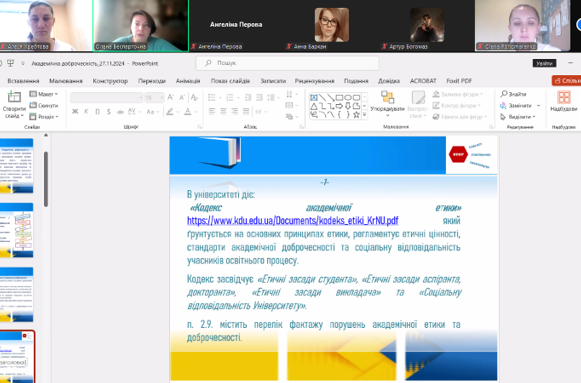Open the Анімація ribbon tab
This screenshot has width=581, height=383.
pyautogui.click(x=188, y=81)
